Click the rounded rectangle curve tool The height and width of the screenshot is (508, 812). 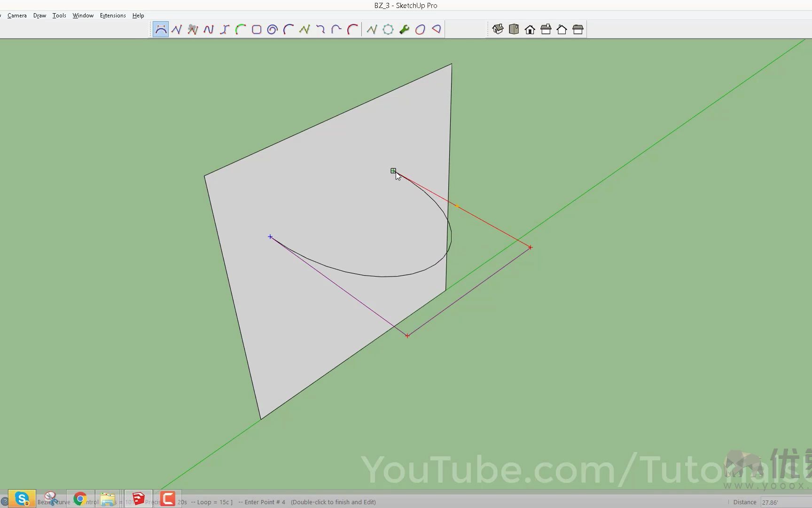tap(257, 30)
